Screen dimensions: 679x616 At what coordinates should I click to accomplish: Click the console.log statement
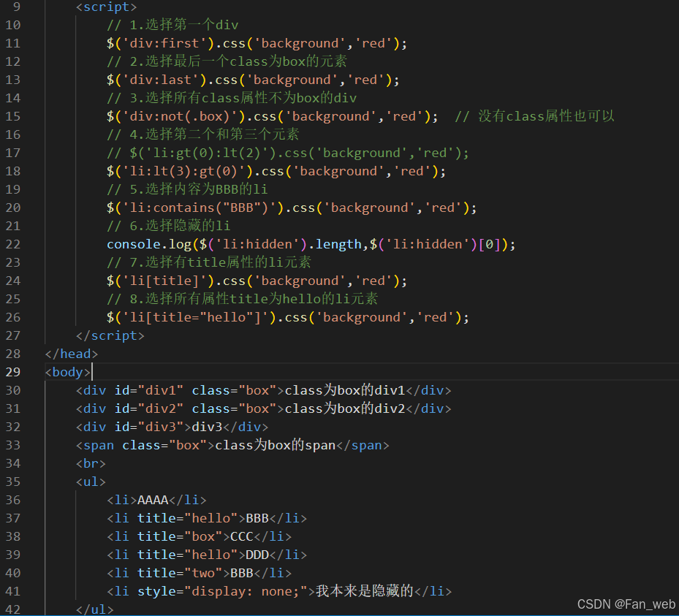click(311, 244)
